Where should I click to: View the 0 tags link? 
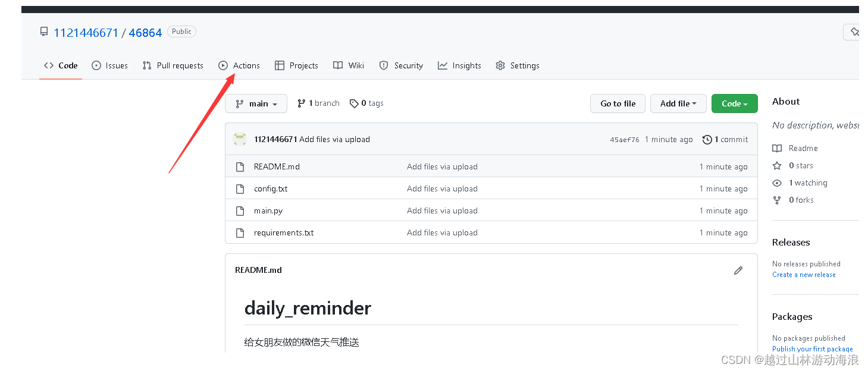coord(366,103)
